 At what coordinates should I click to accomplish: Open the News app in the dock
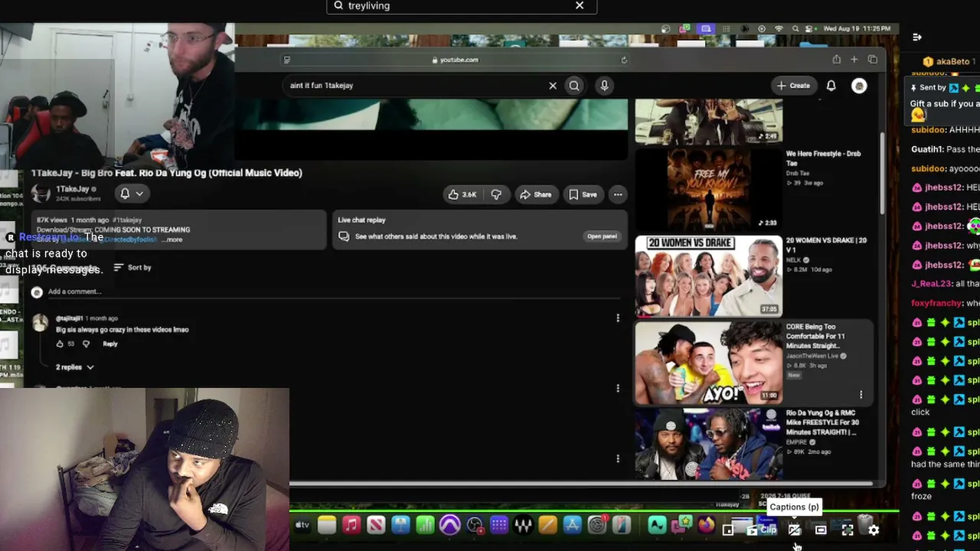[376, 525]
